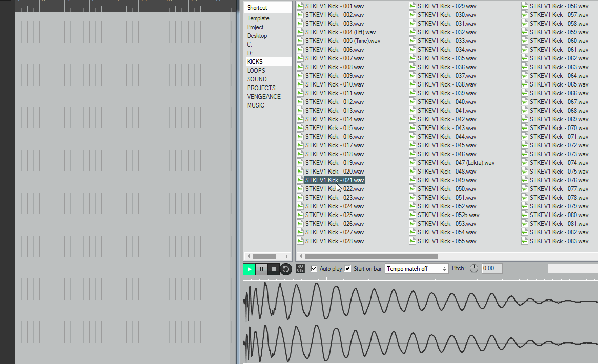The height and width of the screenshot is (364, 598).
Task: Uncheck the Start on bar checkbox
Action: (x=348, y=269)
